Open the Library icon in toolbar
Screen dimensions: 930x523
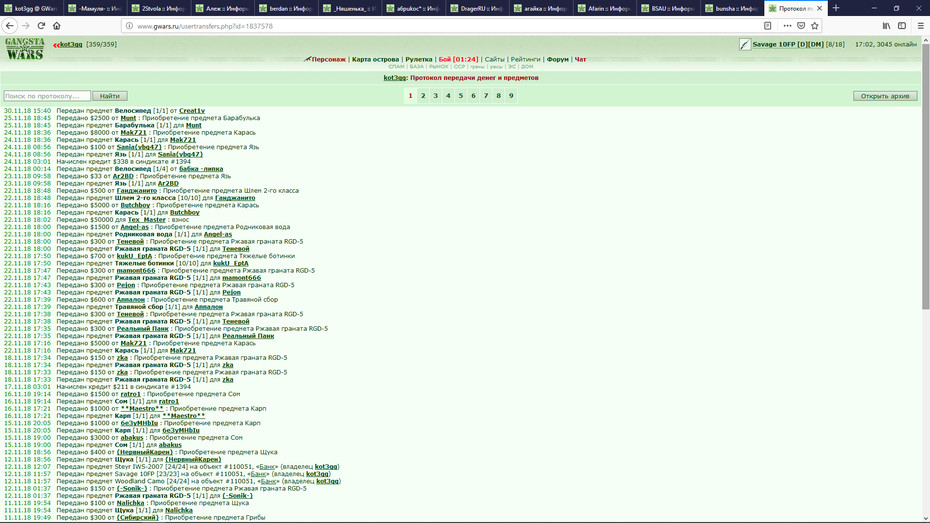coord(886,25)
